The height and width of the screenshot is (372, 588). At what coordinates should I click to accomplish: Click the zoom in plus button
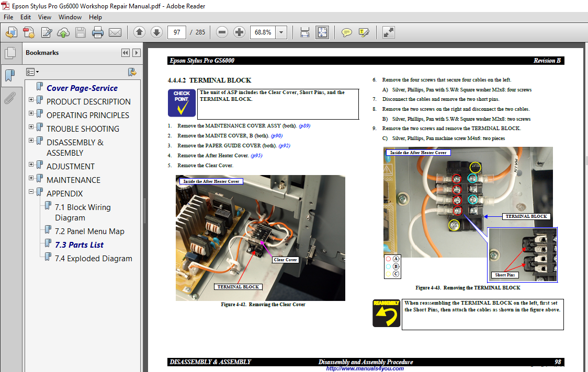pyautogui.click(x=239, y=32)
